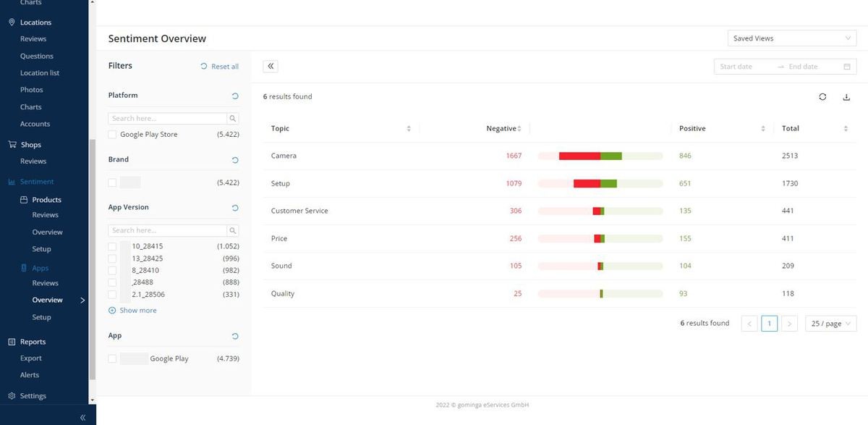868x425 pixels.
Task: Reset the App Version filter icon
Action: tap(235, 208)
